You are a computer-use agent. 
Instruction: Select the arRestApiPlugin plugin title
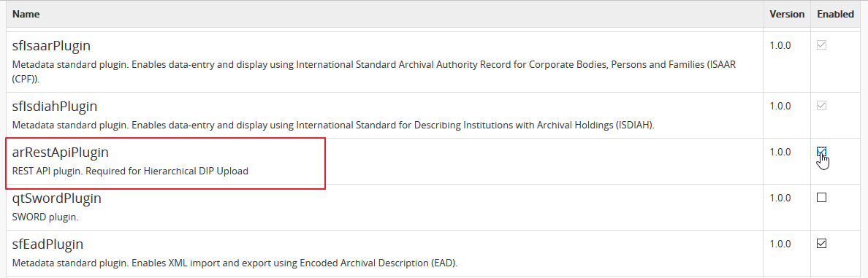(x=61, y=152)
